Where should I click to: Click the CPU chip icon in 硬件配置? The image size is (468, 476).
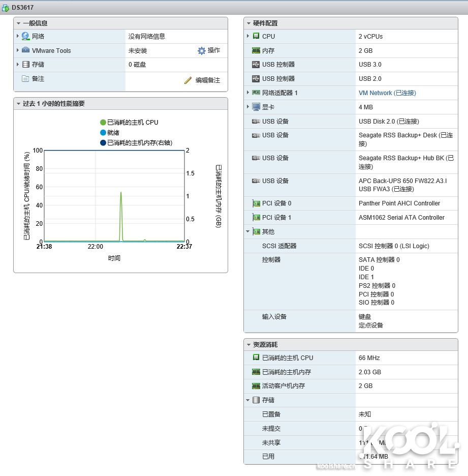click(x=256, y=37)
